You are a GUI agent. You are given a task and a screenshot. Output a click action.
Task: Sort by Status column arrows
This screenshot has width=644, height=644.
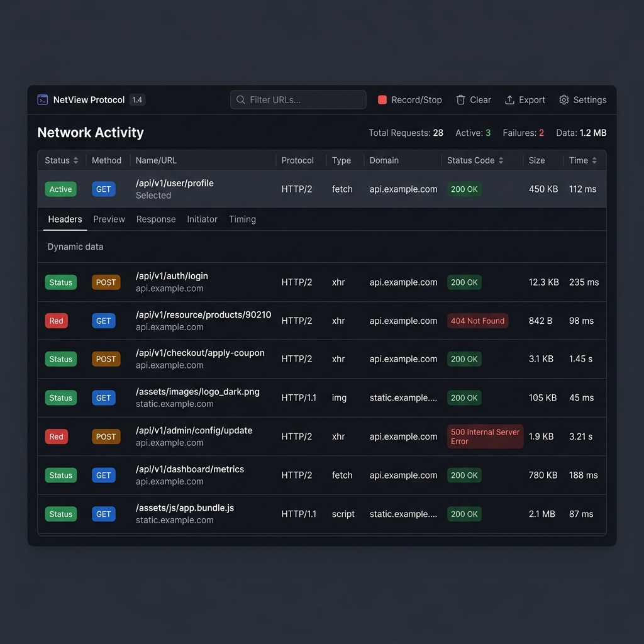pos(75,160)
